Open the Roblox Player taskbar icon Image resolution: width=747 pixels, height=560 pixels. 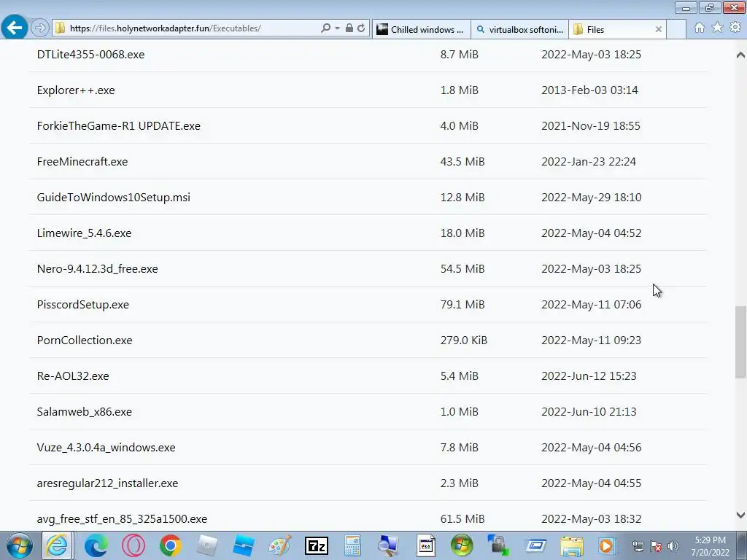(207, 545)
